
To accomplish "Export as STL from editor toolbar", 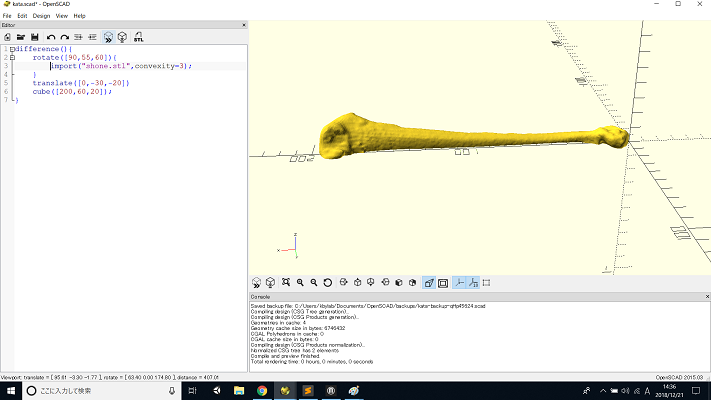I will pyautogui.click(x=138, y=37).
